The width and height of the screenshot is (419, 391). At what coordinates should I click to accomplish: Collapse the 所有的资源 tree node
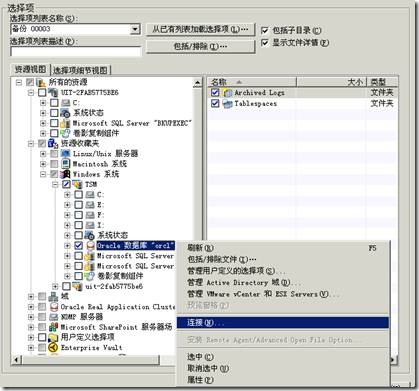coord(19,82)
